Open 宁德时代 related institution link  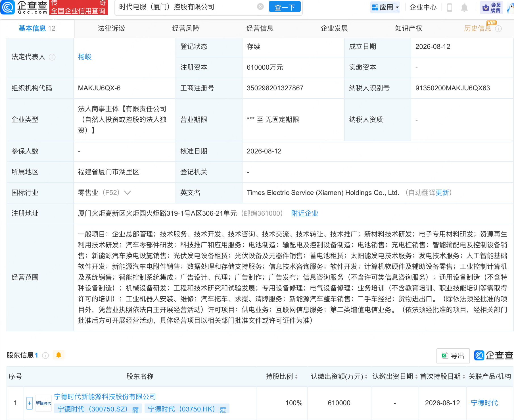(x=484, y=403)
